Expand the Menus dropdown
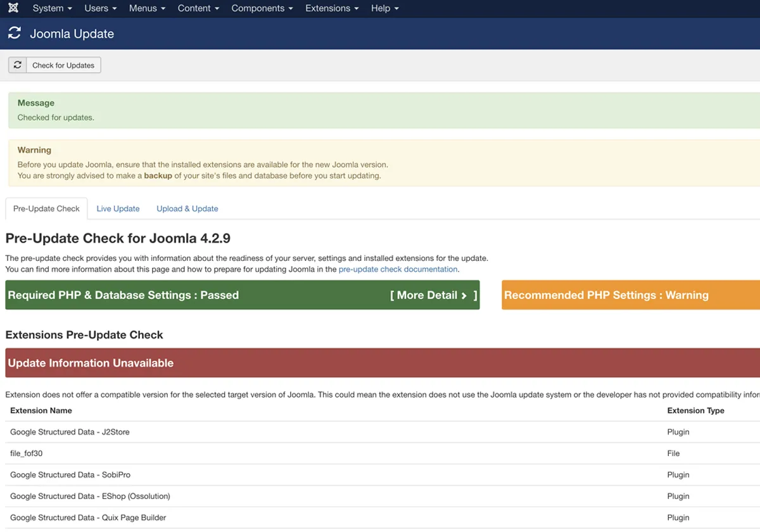Viewport: 760px width, 532px height. point(146,8)
